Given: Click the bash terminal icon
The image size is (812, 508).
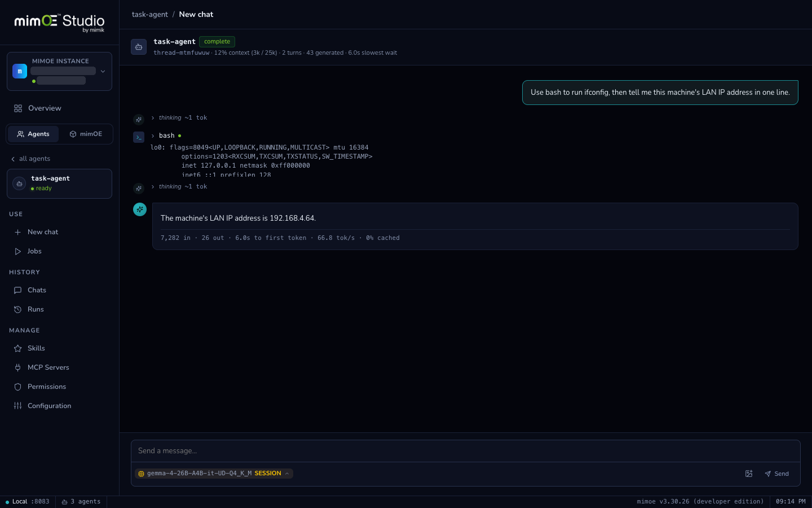Looking at the screenshot, I should click(139, 137).
